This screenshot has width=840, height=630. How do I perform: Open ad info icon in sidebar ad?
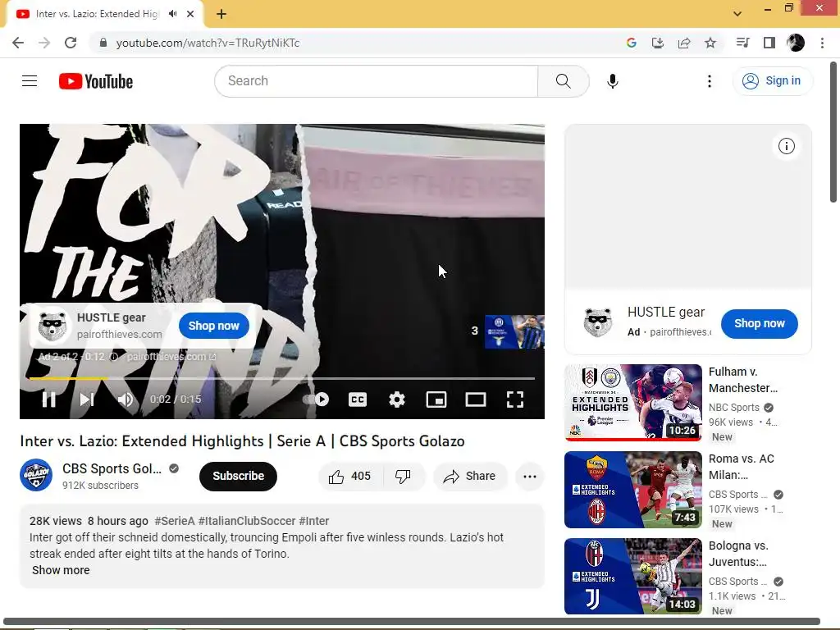tap(786, 146)
